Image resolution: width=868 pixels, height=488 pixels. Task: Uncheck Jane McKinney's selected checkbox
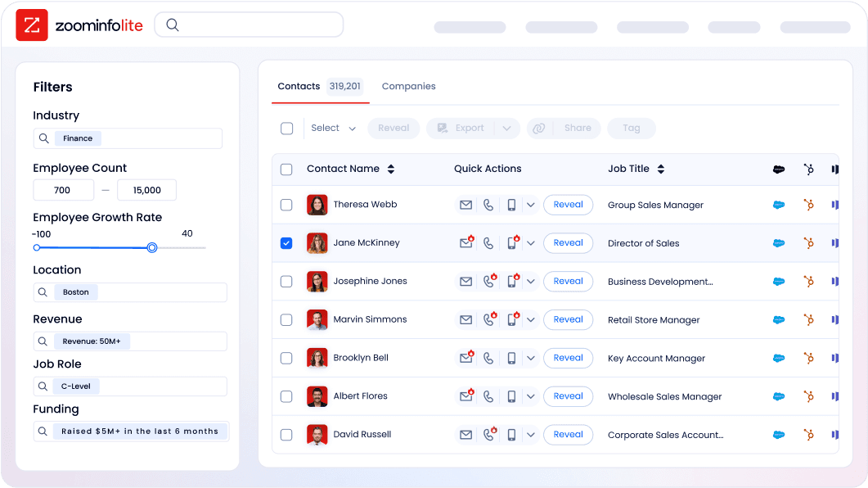coord(286,243)
